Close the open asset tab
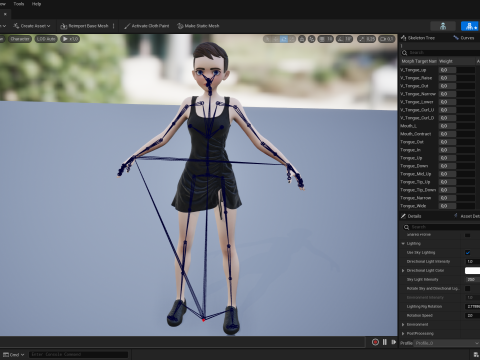This screenshot has width=480, height=360. click(x=5, y=14)
